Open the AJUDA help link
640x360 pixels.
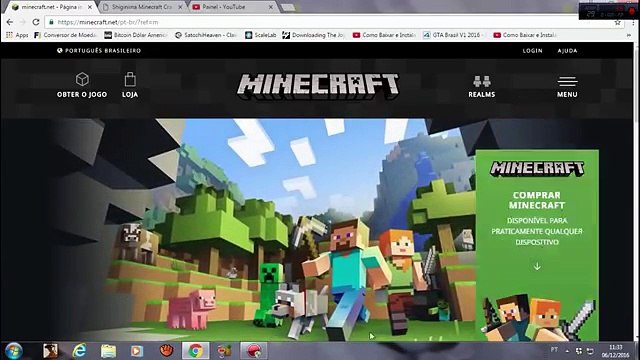(567, 51)
